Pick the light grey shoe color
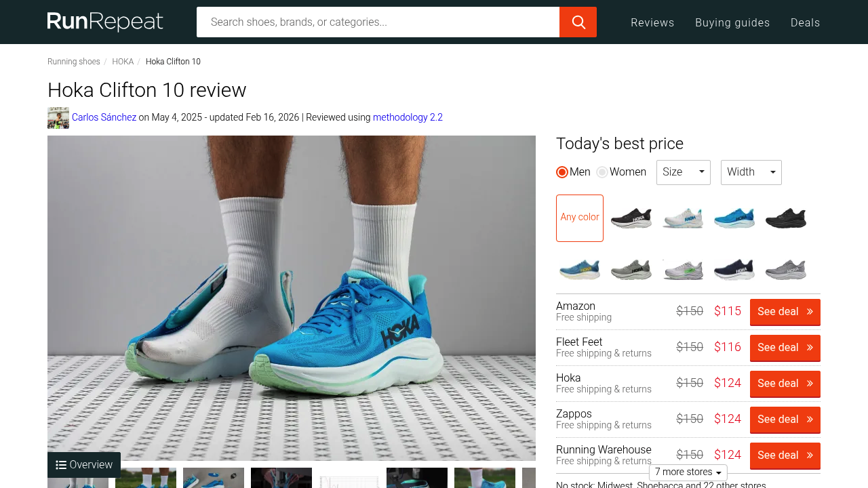 786,269
